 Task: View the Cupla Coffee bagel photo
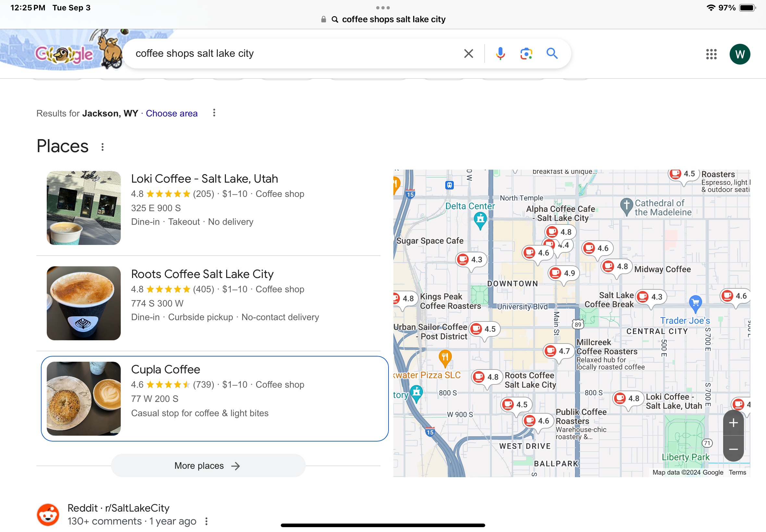(84, 399)
